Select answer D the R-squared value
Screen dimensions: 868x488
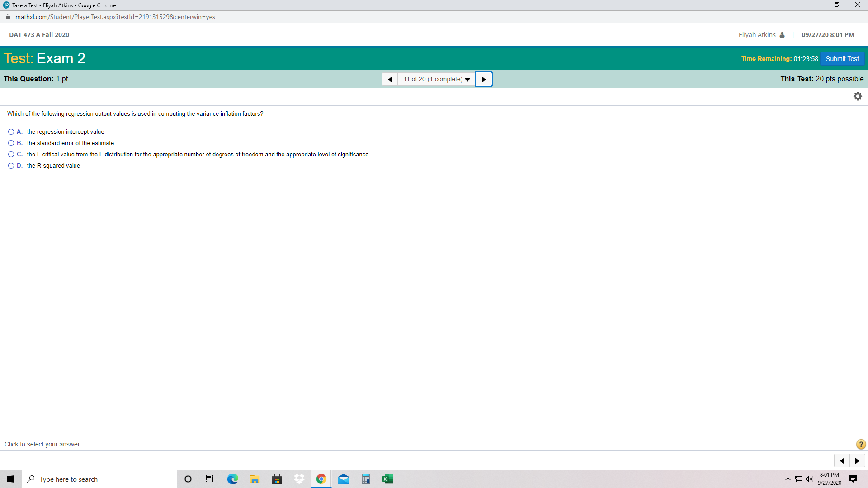(11, 166)
